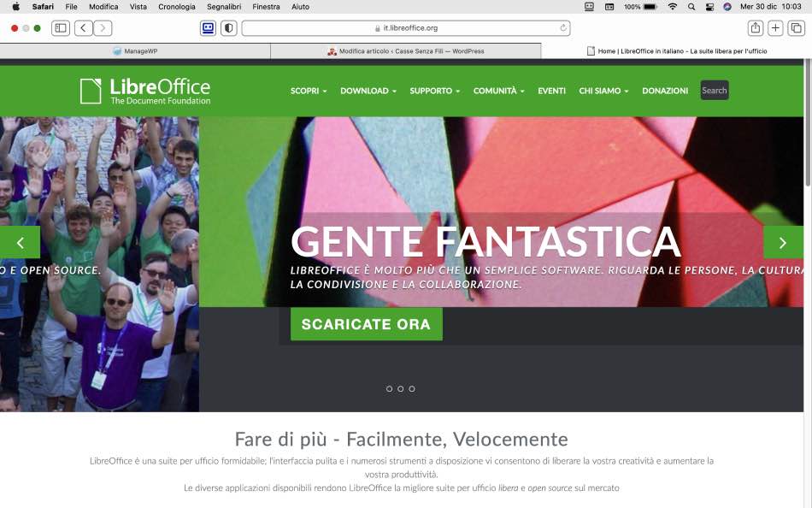The image size is (812, 508).
Task: Open Control Center in menu bar
Action: pyautogui.click(x=709, y=7)
